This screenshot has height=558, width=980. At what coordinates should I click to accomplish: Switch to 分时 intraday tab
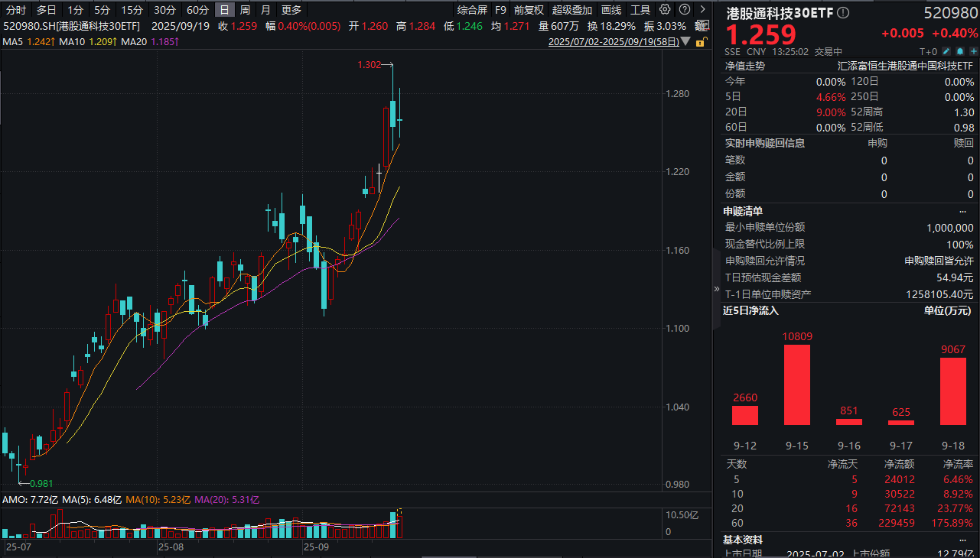[15, 10]
